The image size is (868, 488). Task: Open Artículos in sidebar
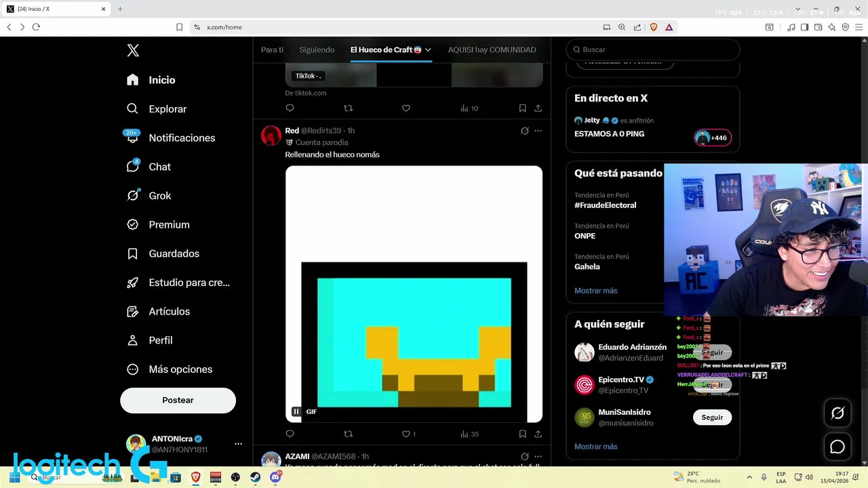pyautogui.click(x=158, y=312)
